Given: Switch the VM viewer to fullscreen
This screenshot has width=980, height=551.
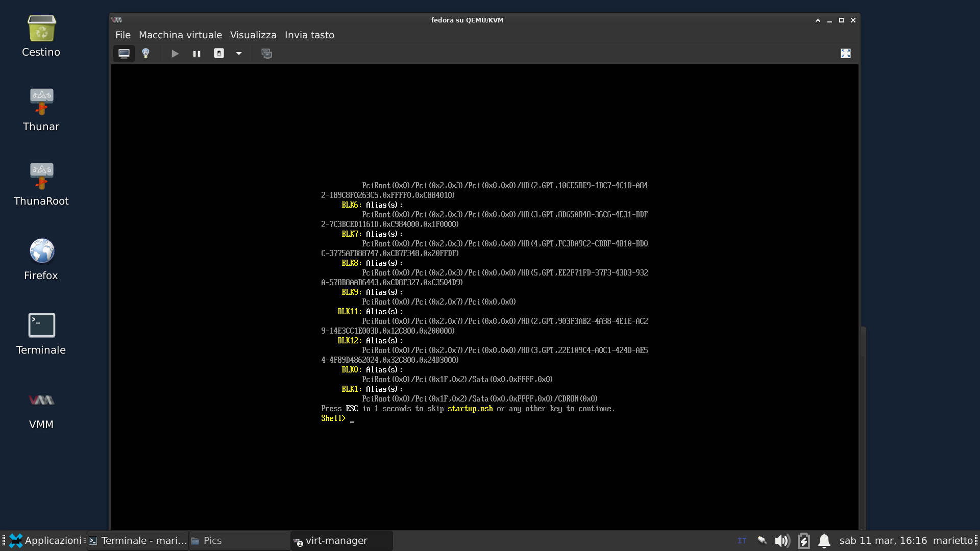Looking at the screenshot, I should pyautogui.click(x=846, y=54).
